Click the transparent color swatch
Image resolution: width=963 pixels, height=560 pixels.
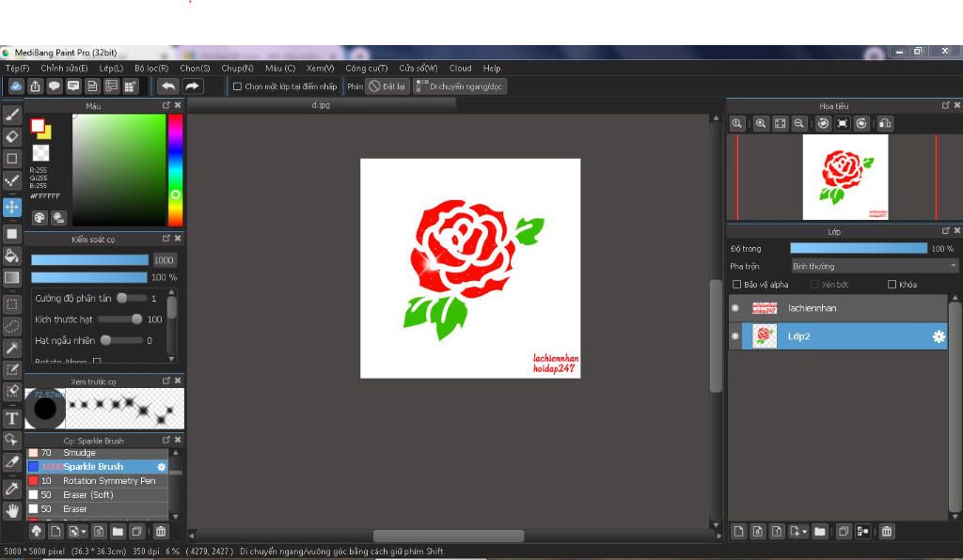(40, 153)
